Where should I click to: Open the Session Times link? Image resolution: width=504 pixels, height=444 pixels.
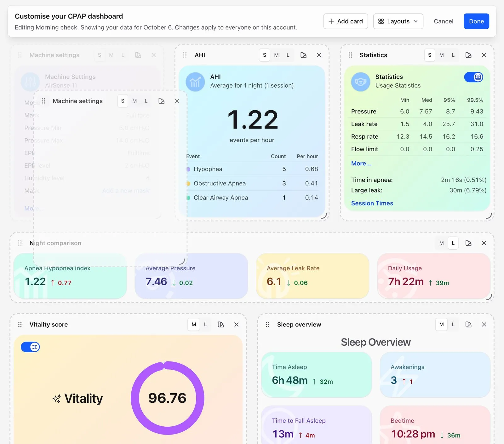(x=372, y=203)
